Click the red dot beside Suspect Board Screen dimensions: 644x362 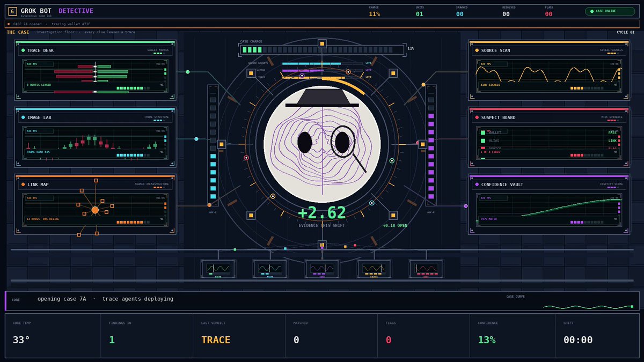[x=477, y=117]
